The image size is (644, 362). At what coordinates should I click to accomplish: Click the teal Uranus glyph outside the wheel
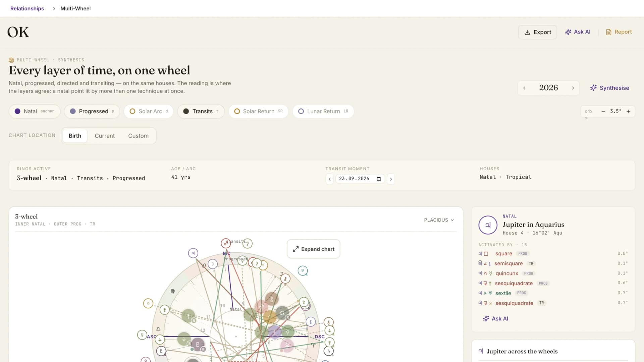(303, 270)
